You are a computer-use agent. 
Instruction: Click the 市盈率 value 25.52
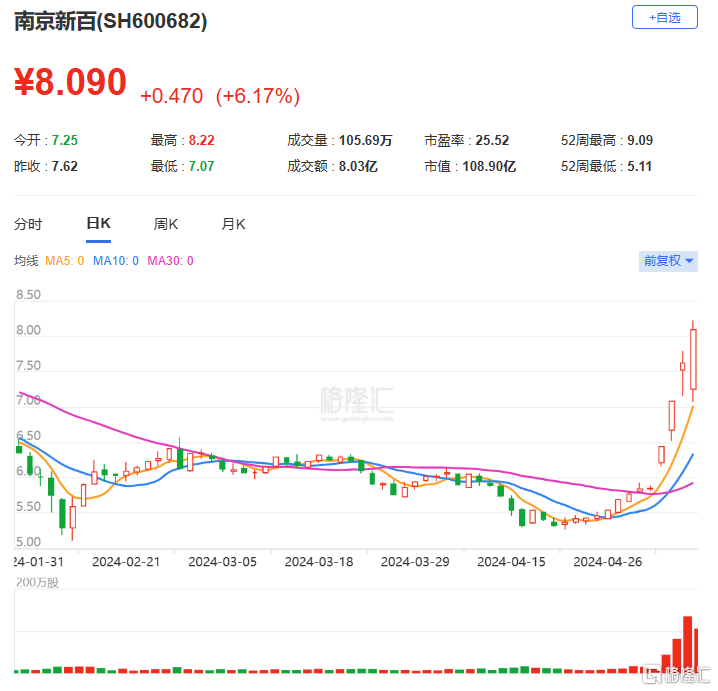tap(492, 140)
